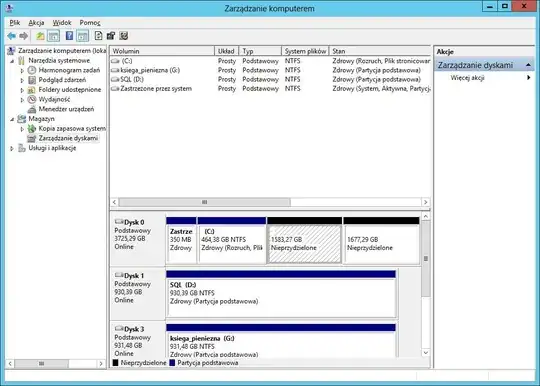Expand the Foldery udostępnione node arrow
Image resolution: width=540 pixels, height=386 pixels.
(x=22, y=90)
